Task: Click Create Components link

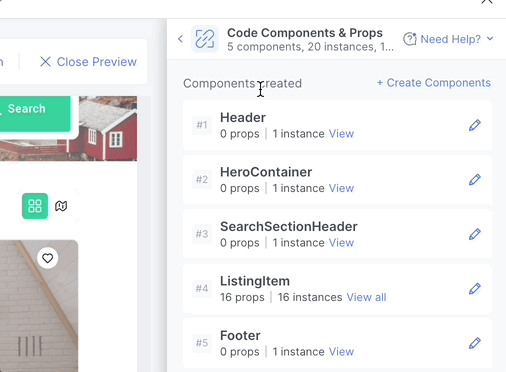Action: click(x=434, y=83)
